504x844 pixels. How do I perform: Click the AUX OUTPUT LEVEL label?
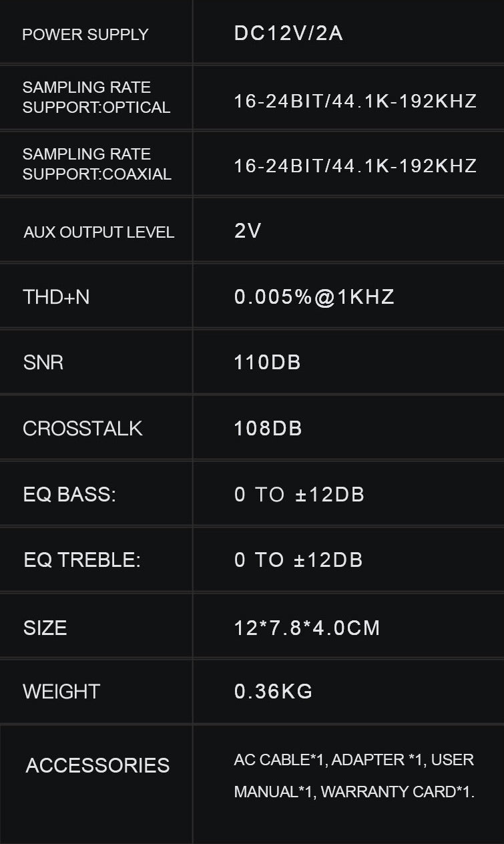(99, 232)
